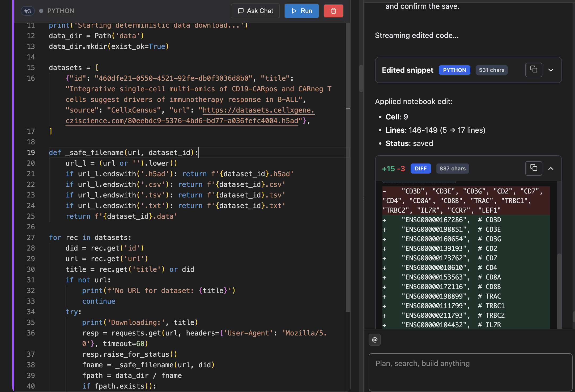Focus the 'Plan, search, build anything' input
This screenshot has width=575, height=392.
470,372
